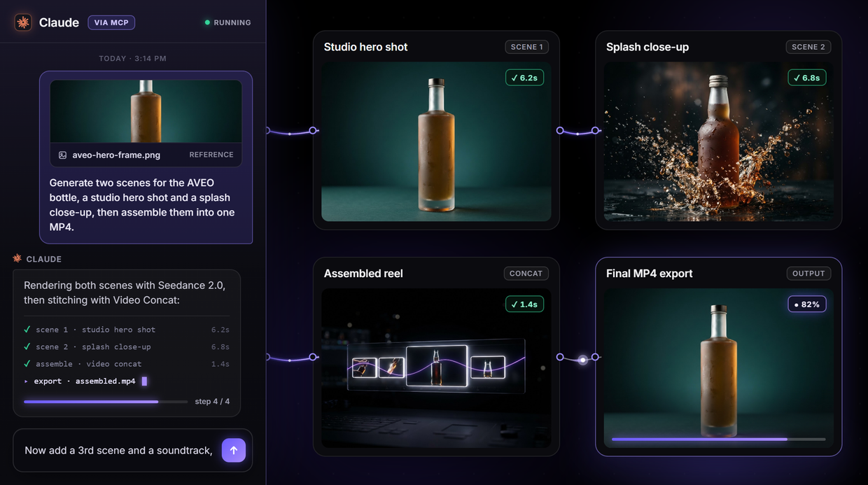Click the step 4 / 4 progress bar
868x485 pixels.
(106, 402)
